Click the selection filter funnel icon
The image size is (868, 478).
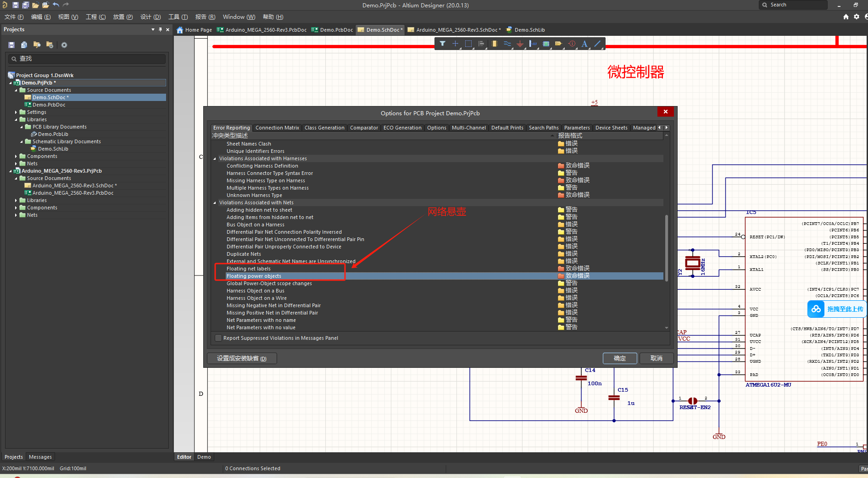442,44
